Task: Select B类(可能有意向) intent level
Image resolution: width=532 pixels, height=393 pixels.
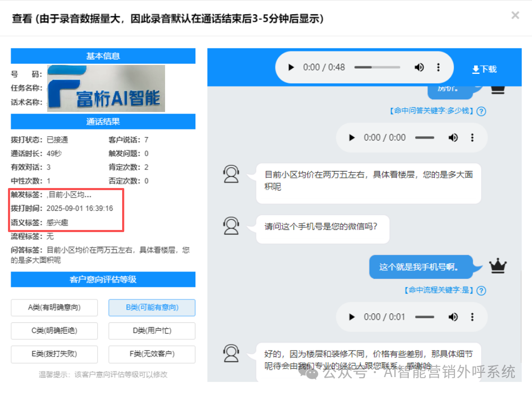Action: coord(152,307)
